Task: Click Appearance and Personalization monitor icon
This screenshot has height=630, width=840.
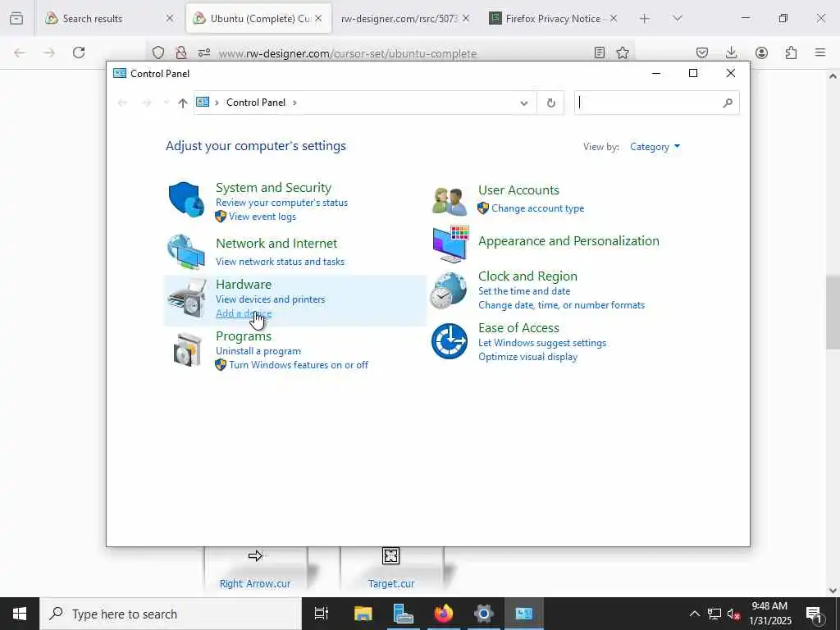Action: coord(450,244)
